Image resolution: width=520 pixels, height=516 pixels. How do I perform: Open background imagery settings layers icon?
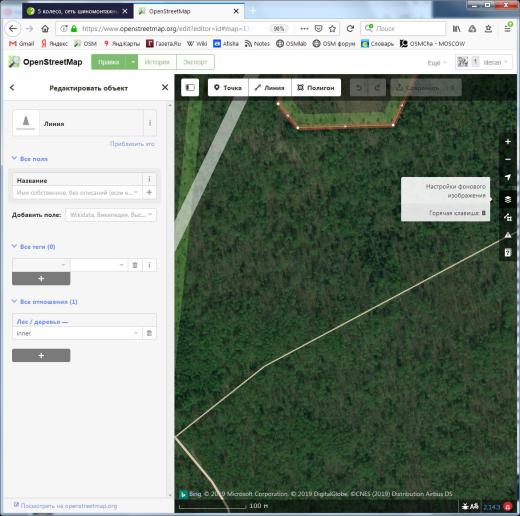pyautogui.click(x=508, y=199)
